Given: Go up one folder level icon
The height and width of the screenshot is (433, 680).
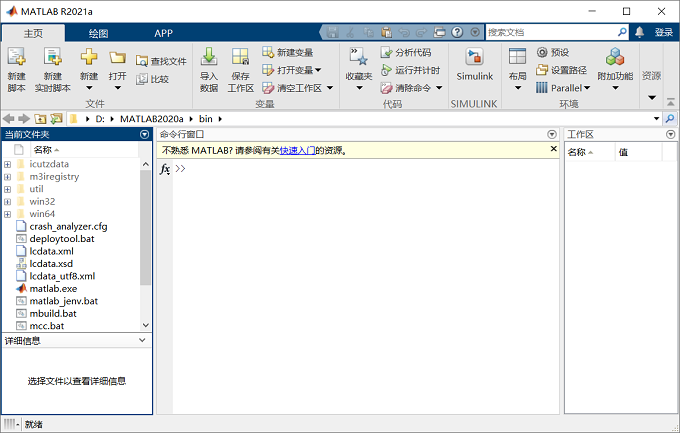Looking at the screenshot, I should tap(40, 119).
